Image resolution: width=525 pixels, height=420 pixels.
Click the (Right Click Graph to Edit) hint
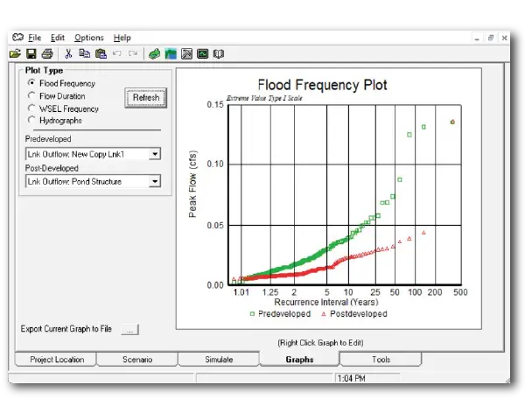pos(320,343)
